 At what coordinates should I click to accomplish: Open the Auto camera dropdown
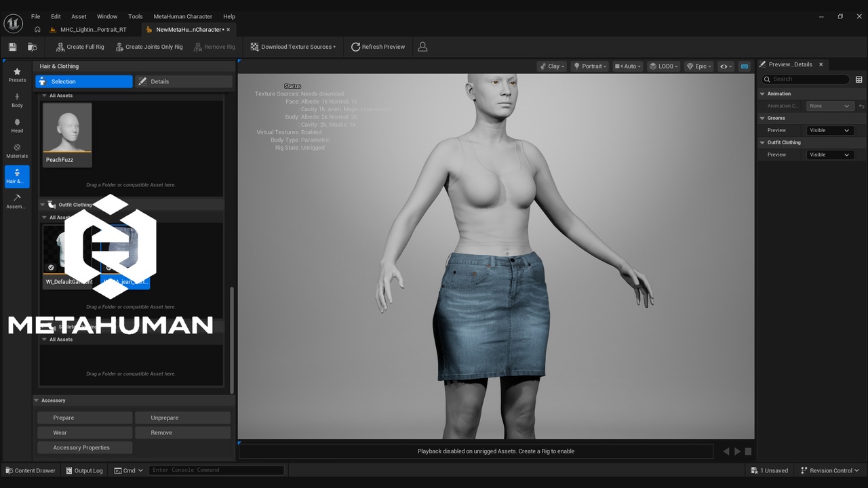(629, 66)
